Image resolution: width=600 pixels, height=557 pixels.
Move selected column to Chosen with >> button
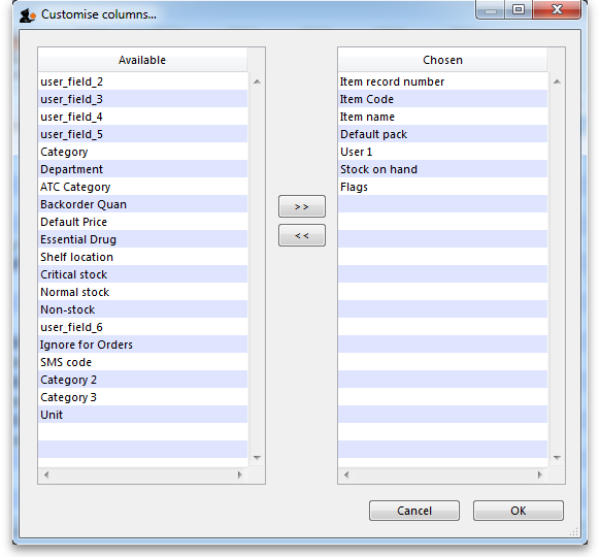tap(301, 207)
